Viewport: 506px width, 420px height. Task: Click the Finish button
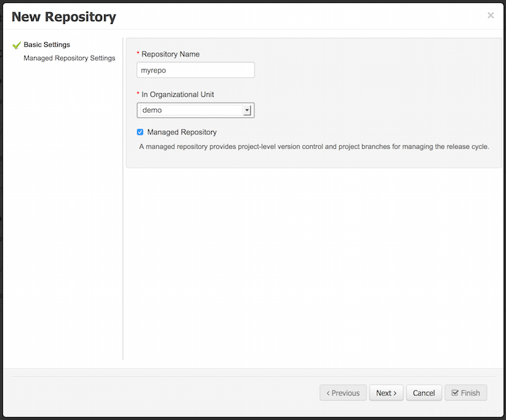pos(466,393)
